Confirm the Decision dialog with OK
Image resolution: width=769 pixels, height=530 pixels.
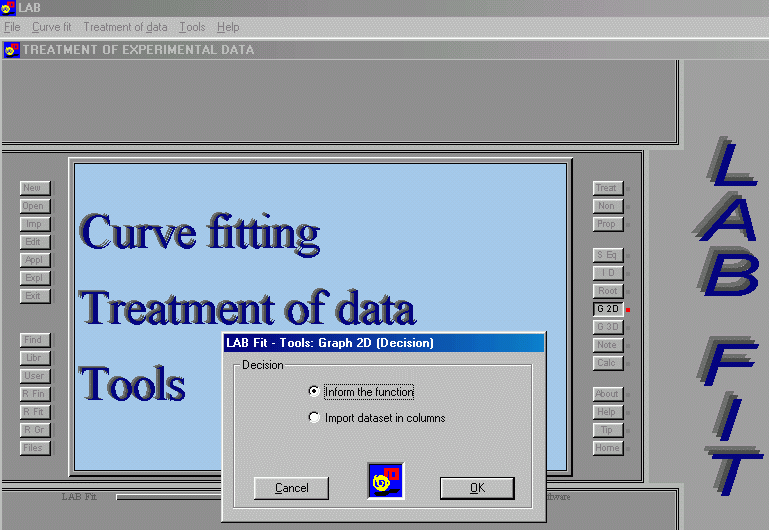[477, 488]
